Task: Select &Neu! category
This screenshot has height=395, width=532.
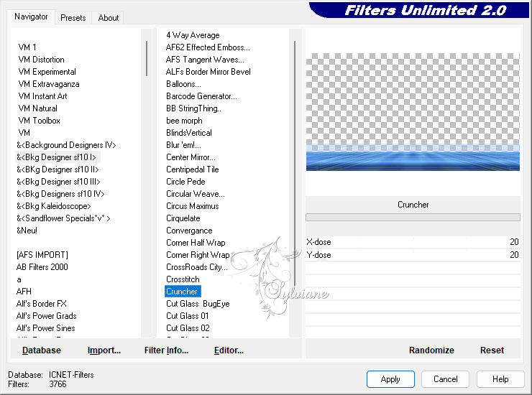Action: (x=27, y=231)
